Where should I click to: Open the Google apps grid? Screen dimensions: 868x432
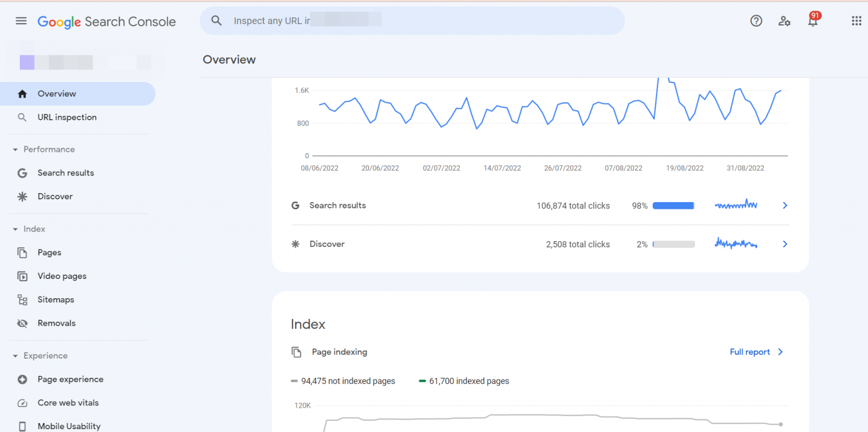pyautogui.click(x=856, y=20)
